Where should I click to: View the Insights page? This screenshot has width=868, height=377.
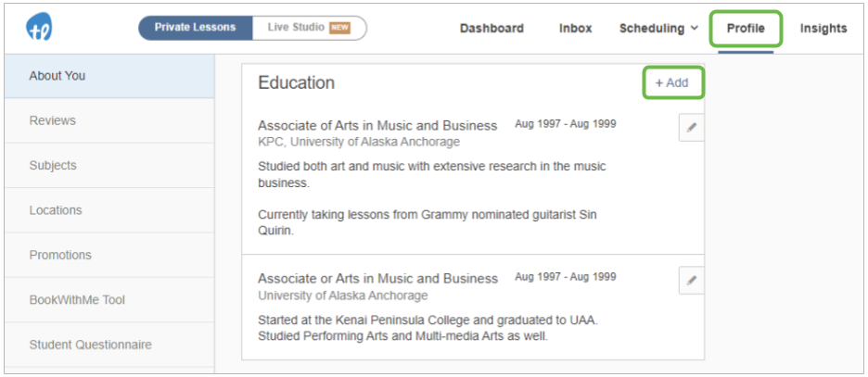[823, 28]
